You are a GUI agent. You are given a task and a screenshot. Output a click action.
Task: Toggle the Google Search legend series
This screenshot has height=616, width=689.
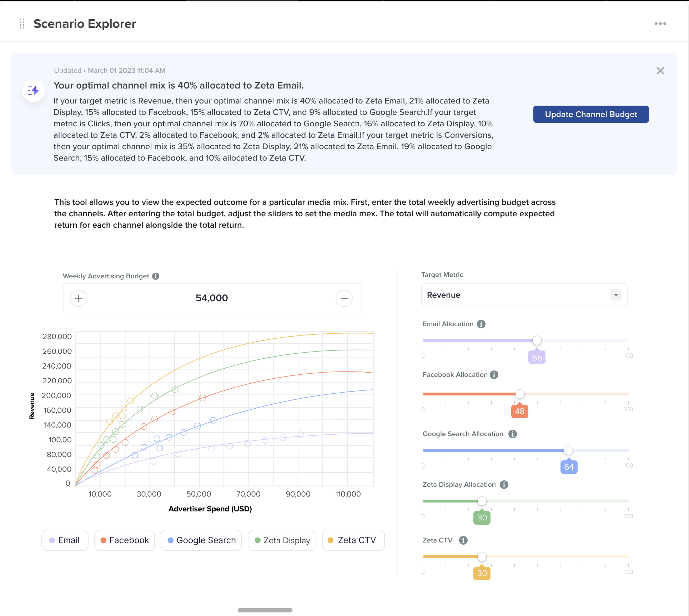tap(201, 540)
